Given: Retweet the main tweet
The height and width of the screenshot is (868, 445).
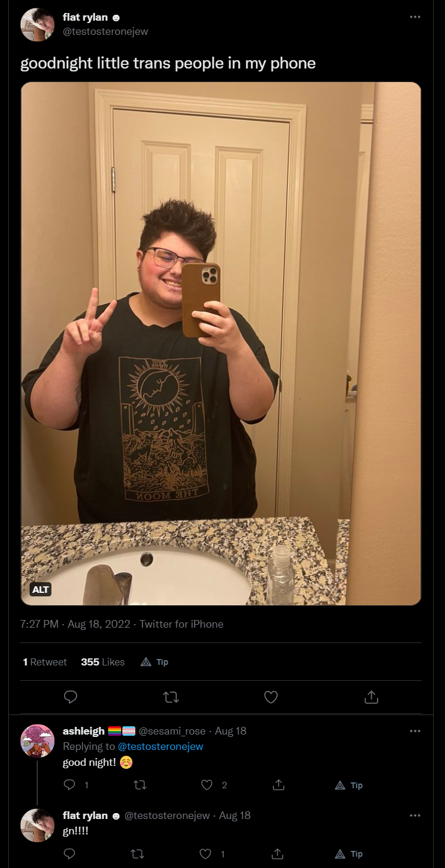Looking at the screenshot, I should click(170, 697).
